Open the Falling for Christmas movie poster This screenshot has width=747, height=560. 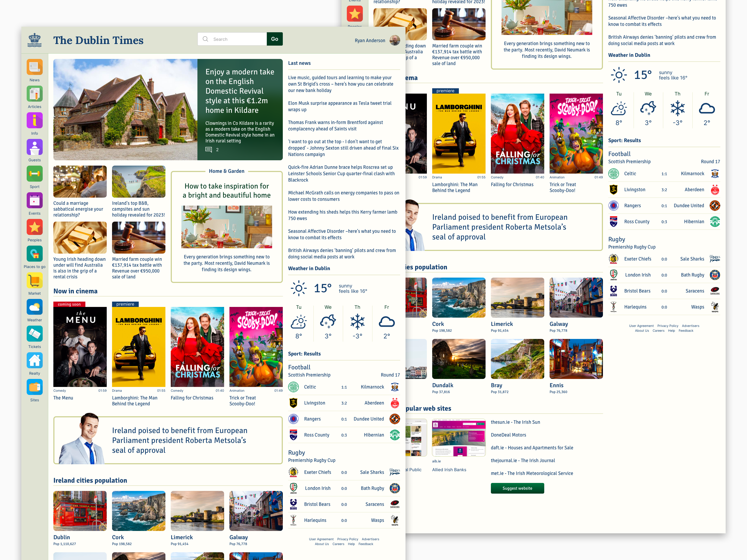[x=197, y=347]
